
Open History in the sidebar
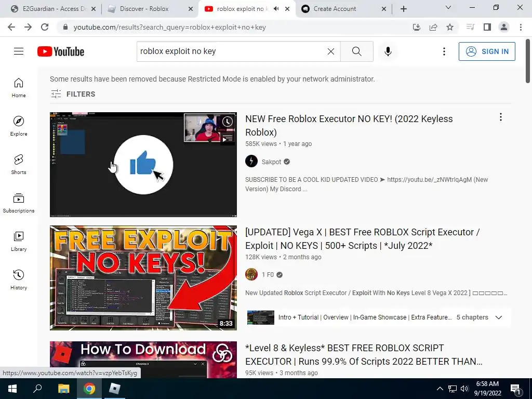(19, 280)
